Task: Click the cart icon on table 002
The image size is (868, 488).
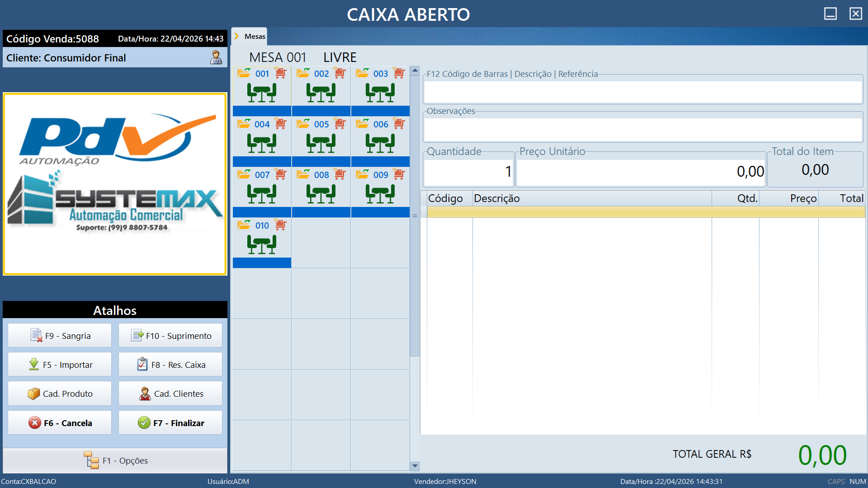Action: point(340,73)
